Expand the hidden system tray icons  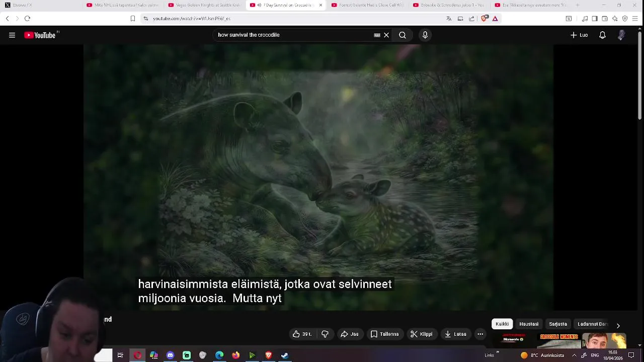coord(574,355)
